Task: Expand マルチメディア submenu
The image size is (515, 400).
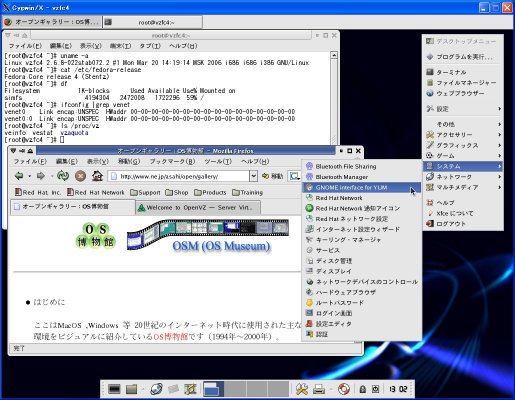Action: pos(463,187)
